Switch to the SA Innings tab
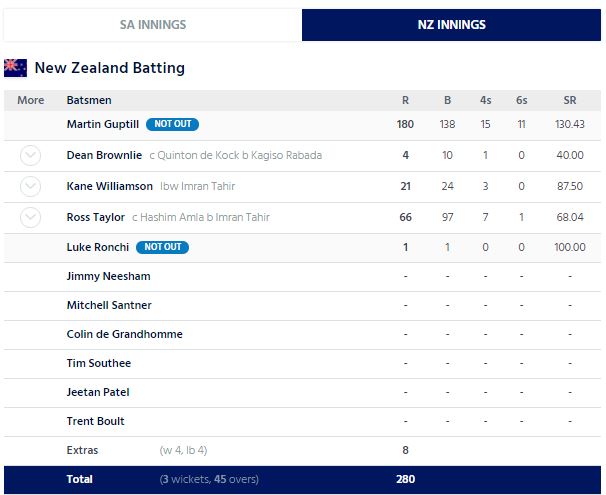Screen dimensions: 606x495 click(153, 24)
